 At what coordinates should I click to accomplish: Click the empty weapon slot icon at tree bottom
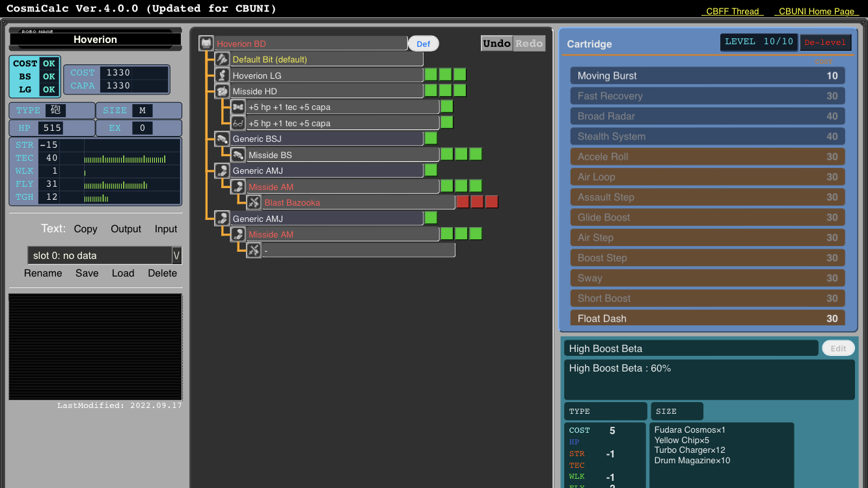pyautogui.click(x=254, y=250)
